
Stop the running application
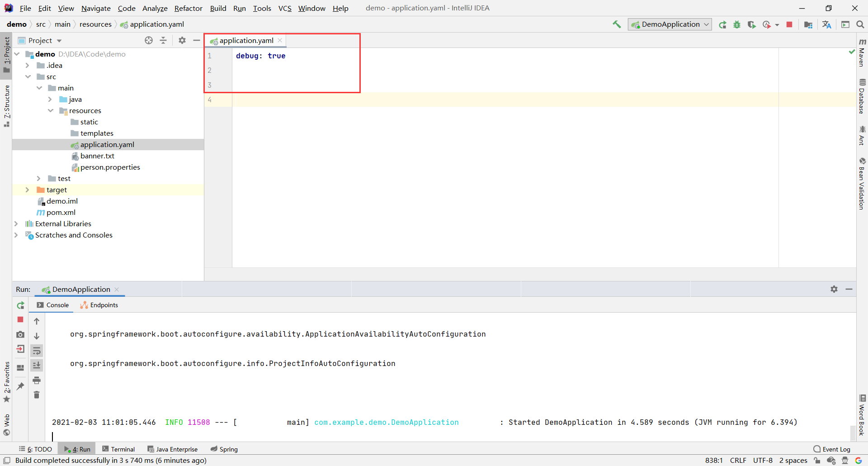[789, 24]
